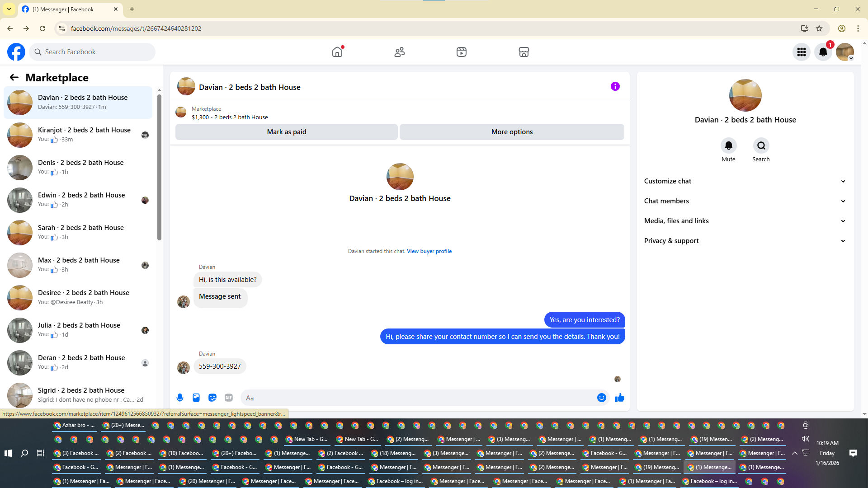Screen dimensions: 868x488
Task: Open the GIF picker icon
Action: (x=229, y=398)
